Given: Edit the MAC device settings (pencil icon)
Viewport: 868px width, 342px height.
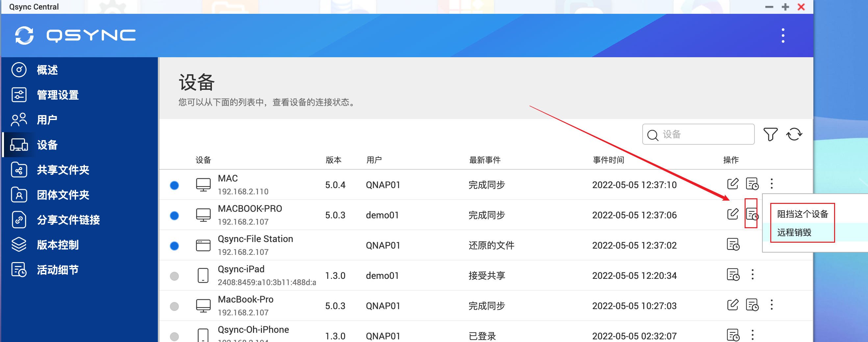Looking at the screenshot, I should (x=732, y=184).
